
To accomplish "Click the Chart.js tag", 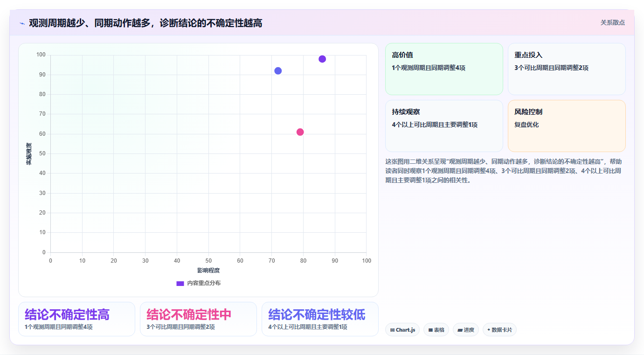I will click(402, 330).
